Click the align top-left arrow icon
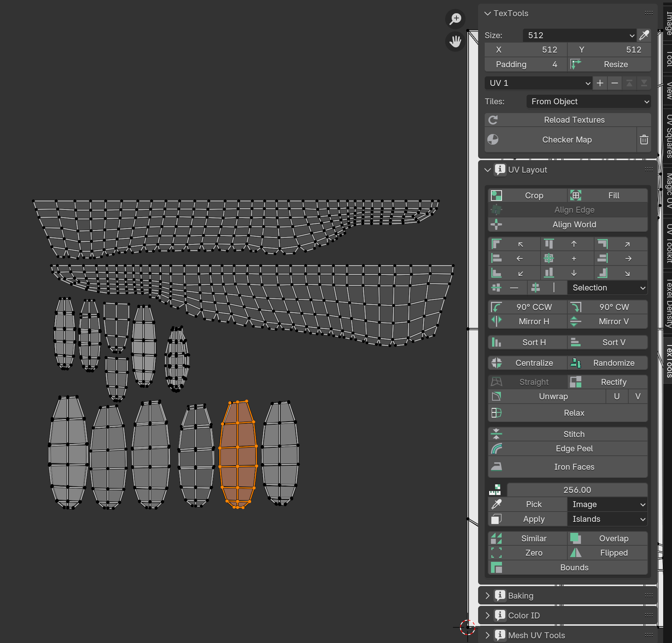Screen dimensions: 672x643 [x=520, y=244]
